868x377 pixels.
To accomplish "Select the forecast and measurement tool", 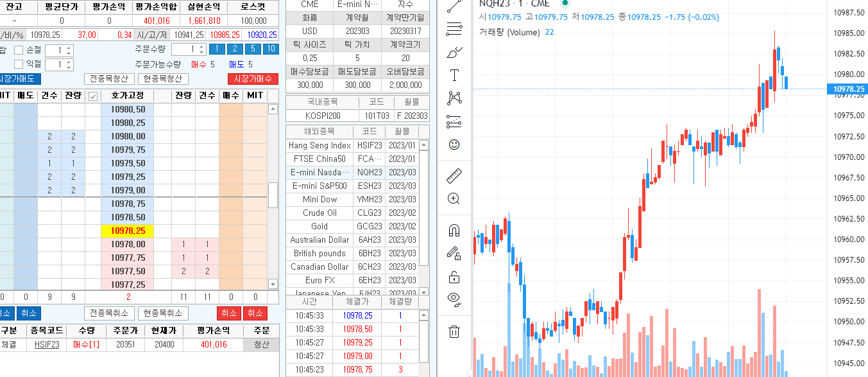I will [x=454, y=121].
